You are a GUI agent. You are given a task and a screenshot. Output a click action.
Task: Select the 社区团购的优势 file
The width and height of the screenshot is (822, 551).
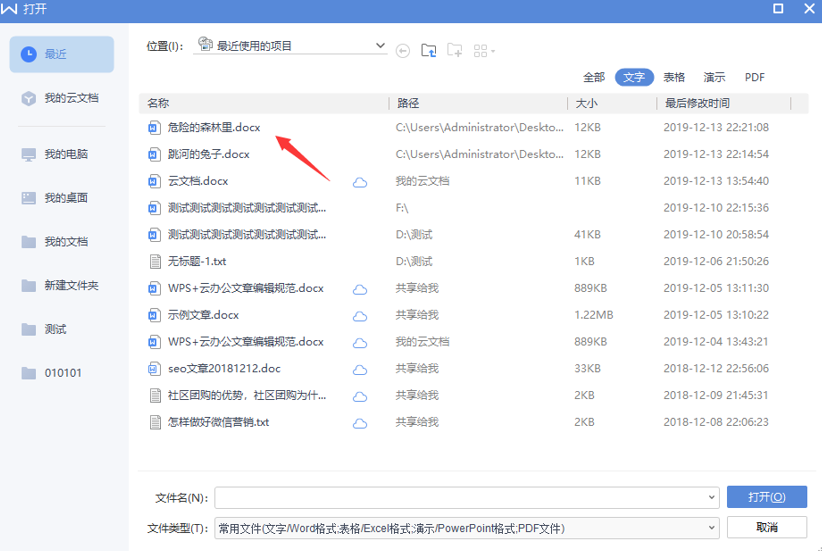[247, 395]
